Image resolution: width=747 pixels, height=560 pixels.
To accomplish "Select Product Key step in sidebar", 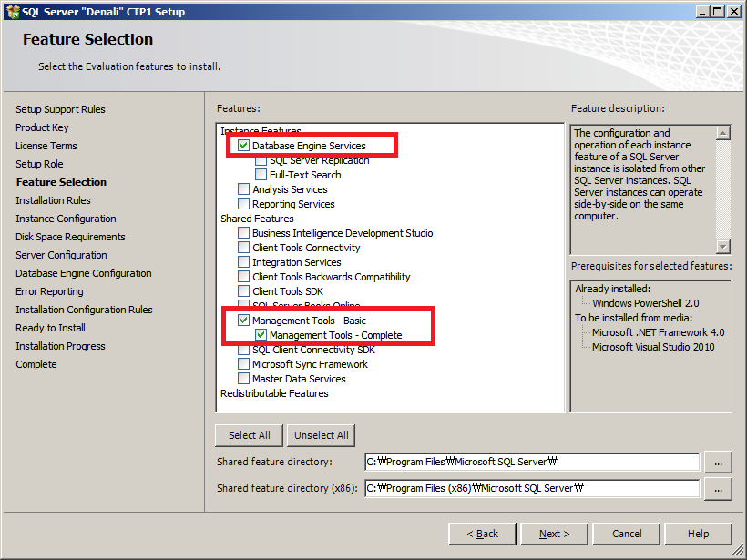I will [x=42, y=127].
